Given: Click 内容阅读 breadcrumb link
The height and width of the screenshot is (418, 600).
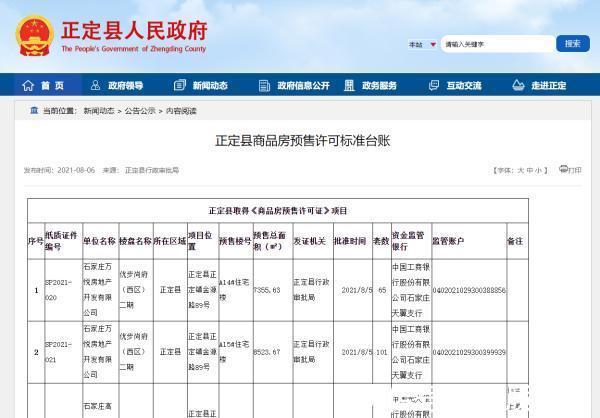Looking at the screenshot, I should coord(181,111).
